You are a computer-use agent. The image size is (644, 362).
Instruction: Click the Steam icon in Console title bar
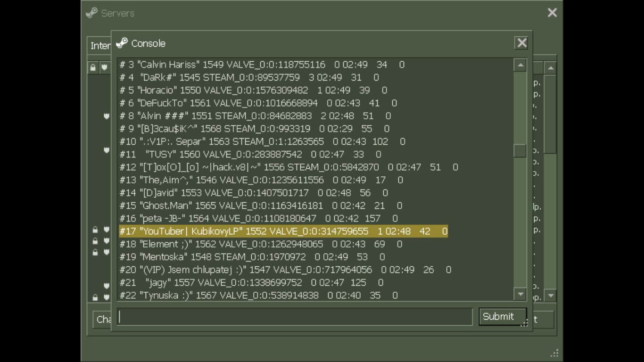click(x=122, y=43)
